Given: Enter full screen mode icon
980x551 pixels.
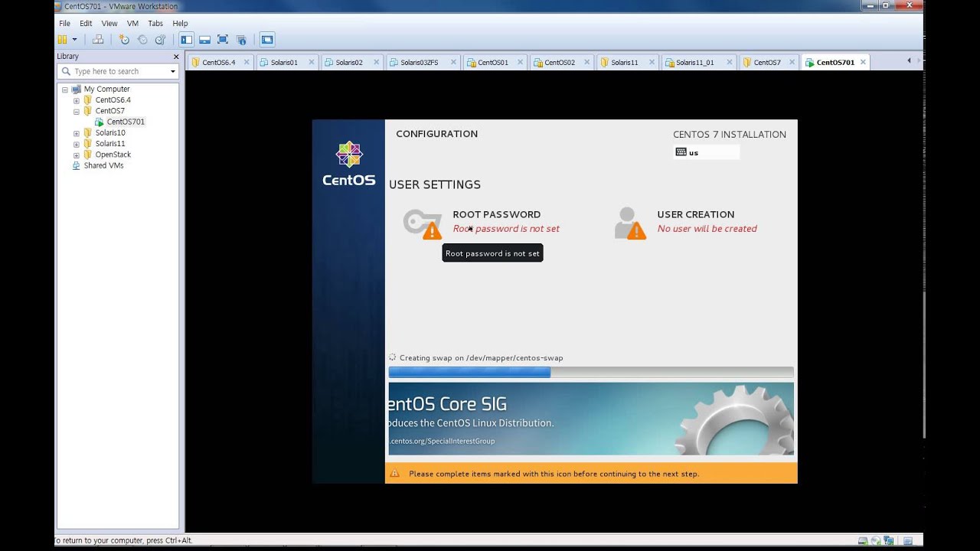Looking at the screenshot, I should pyautogui.click(x=223, y=40).
